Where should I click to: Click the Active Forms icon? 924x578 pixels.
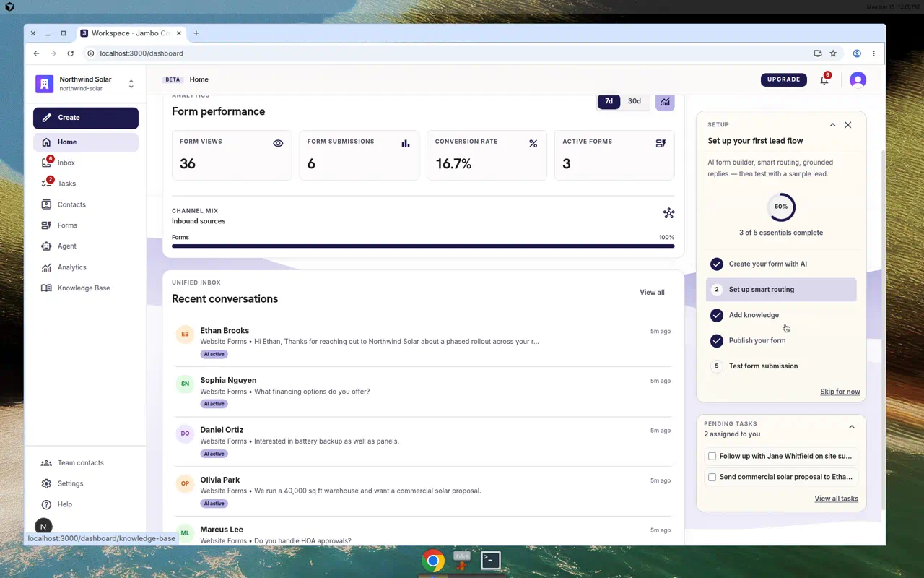coord(661,144)
